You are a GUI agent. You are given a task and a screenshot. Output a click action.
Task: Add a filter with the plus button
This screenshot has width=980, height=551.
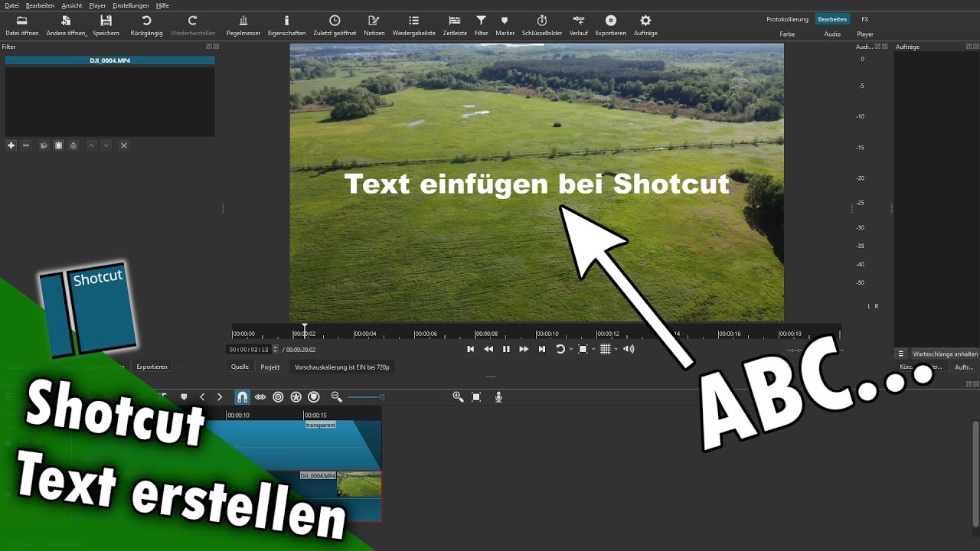(11, 145)
